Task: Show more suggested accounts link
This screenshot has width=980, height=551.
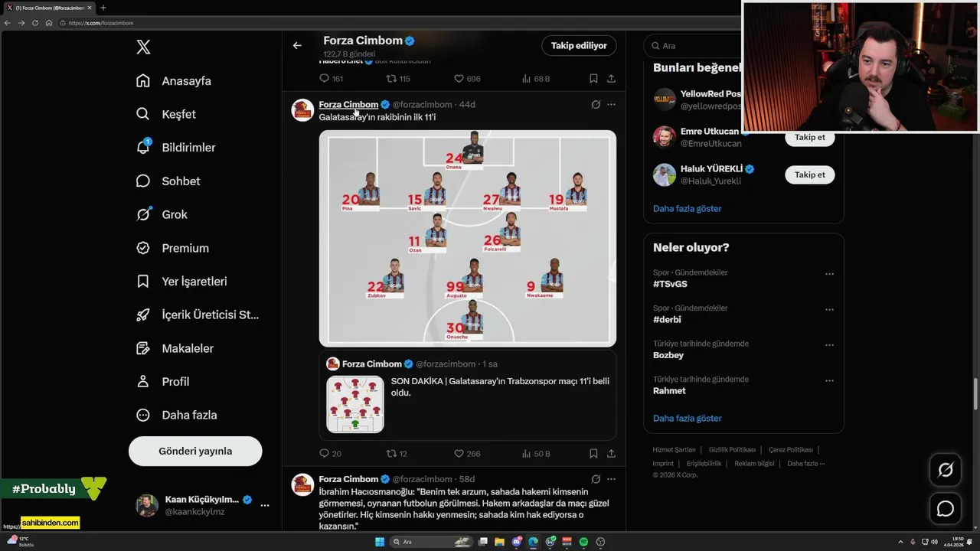Action: (687, 208)
